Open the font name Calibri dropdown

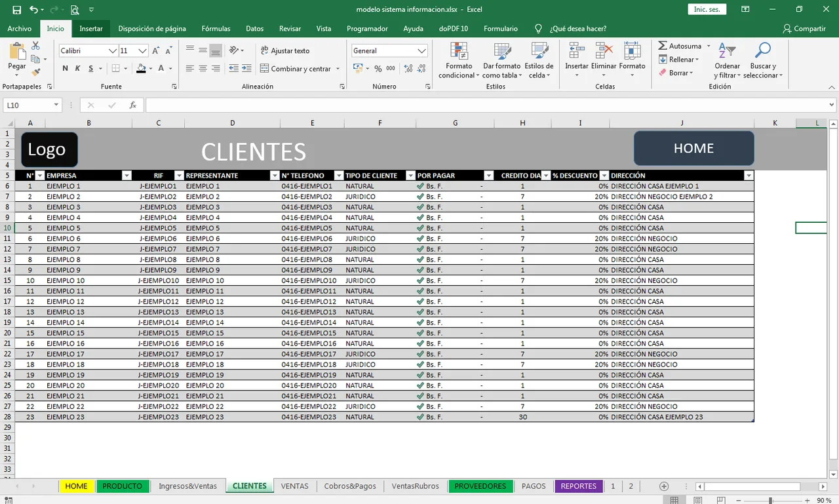click(112, 50)
